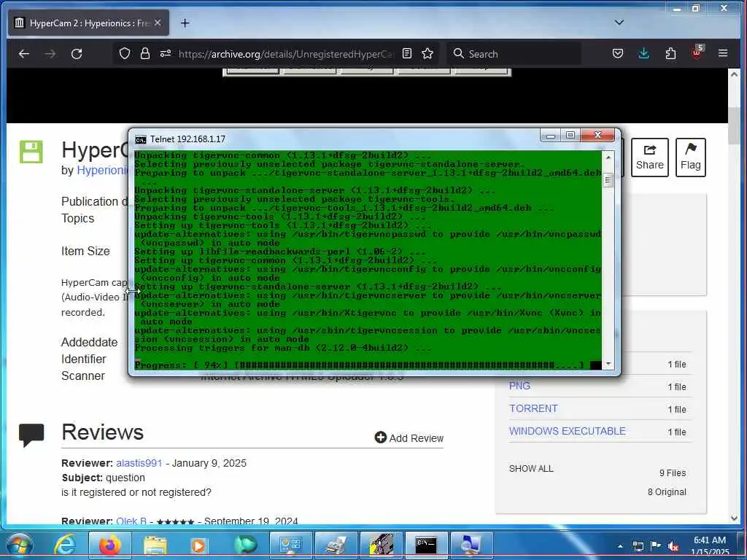Minimize the Telnet 192.168.1.17 window
The image size is (747, 560).
550,136
